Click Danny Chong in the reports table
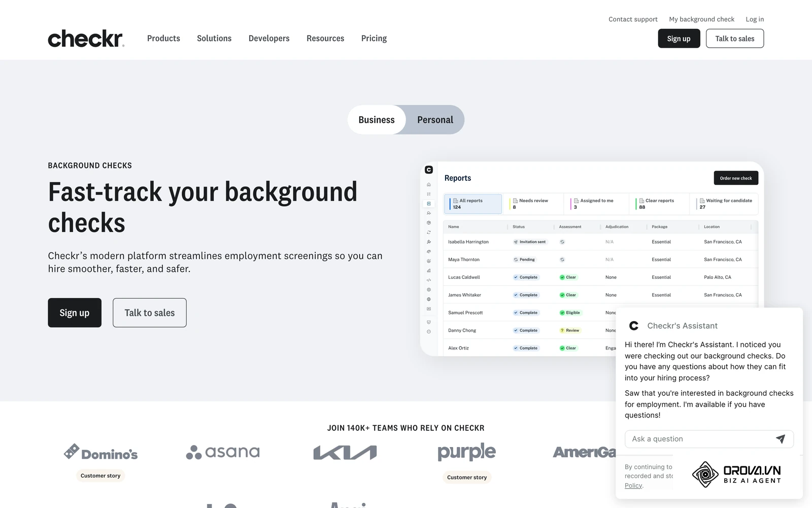This screenshot has height=508, width=812. (462, 331)
